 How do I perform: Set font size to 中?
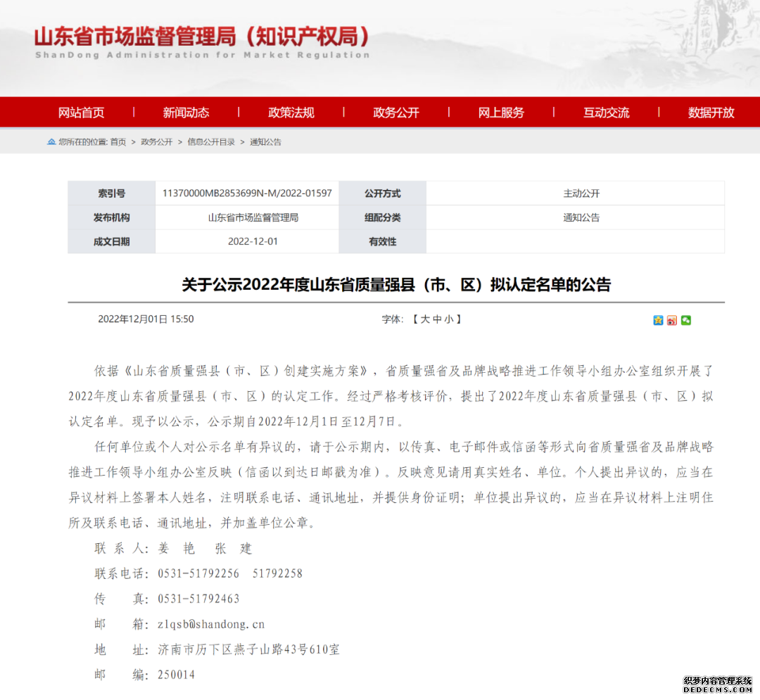(x=437, y=319)
